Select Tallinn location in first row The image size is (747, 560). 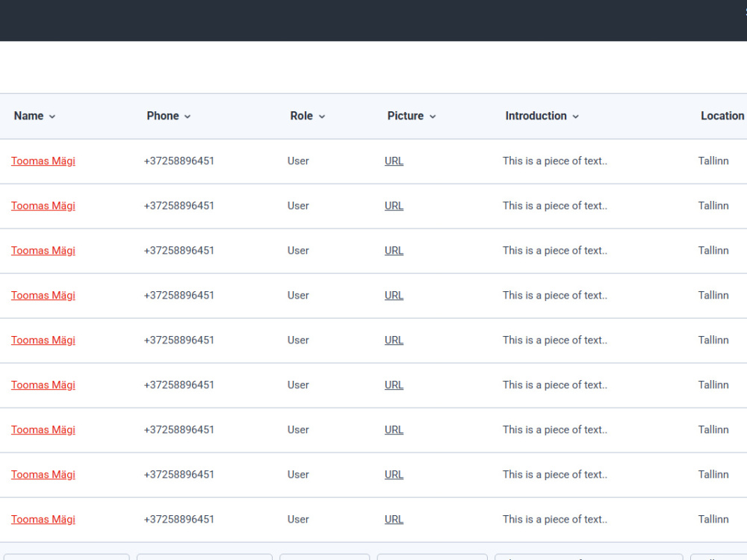pyautogui.click(x=713, y=161)
